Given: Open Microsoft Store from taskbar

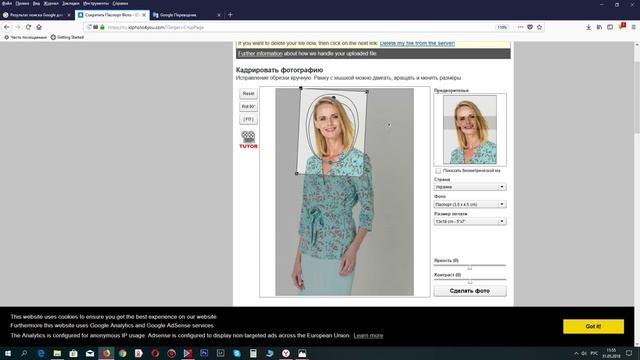Looking at the screenshot, I should point(73,353).
